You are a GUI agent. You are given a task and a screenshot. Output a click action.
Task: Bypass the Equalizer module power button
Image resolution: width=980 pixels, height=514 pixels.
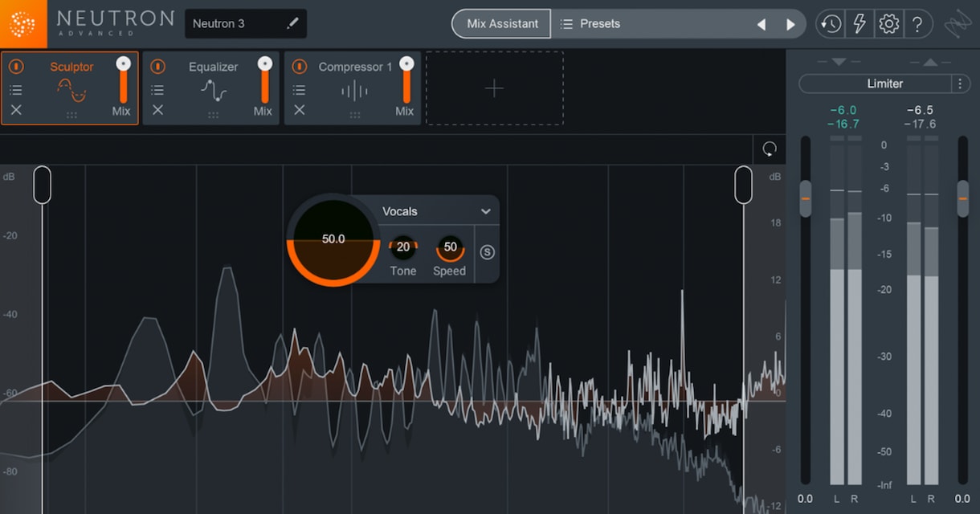157,67
